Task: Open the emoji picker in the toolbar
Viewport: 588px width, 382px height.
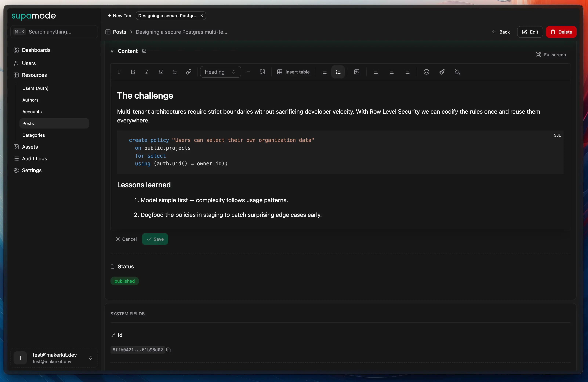Action: click(x=427, y=72)
